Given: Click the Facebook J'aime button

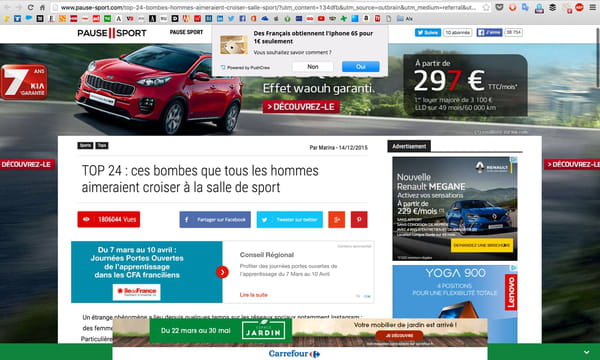Looking at the screenshot, I should [x=489, y=33].
